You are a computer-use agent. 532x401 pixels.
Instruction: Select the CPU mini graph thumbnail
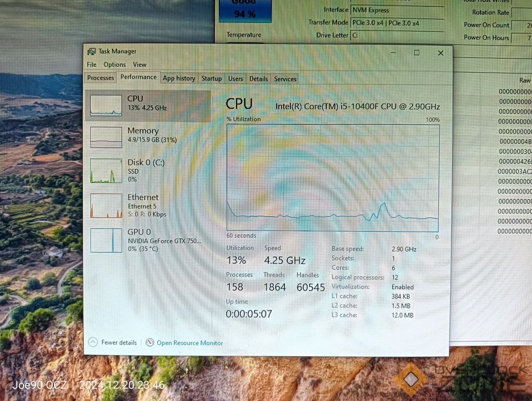(106, 105)
